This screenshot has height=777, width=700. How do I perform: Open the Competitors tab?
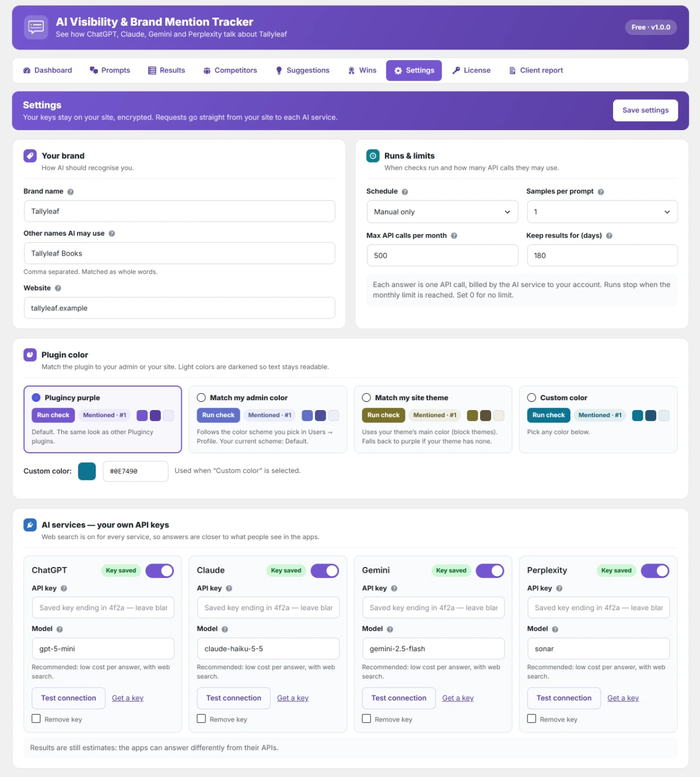[x=230, y=71]
